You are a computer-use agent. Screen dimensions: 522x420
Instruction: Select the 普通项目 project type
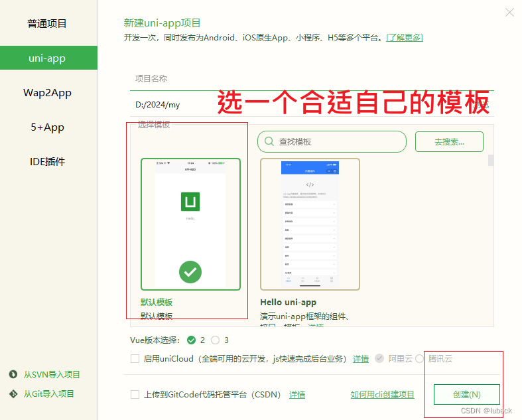(x=47, y=24)
